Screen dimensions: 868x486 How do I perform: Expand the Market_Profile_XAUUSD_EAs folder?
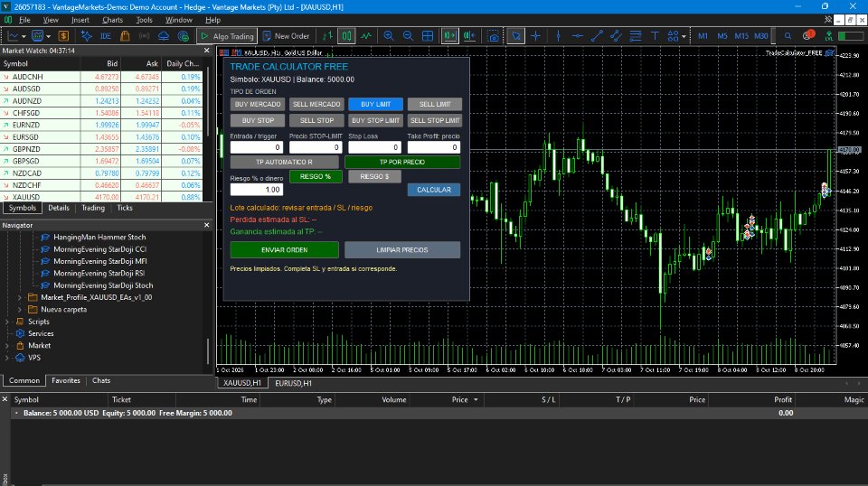[20, 297]
